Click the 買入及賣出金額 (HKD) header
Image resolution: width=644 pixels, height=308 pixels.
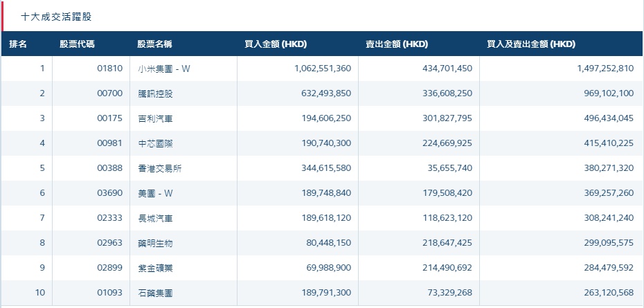[x=531, y=44]
